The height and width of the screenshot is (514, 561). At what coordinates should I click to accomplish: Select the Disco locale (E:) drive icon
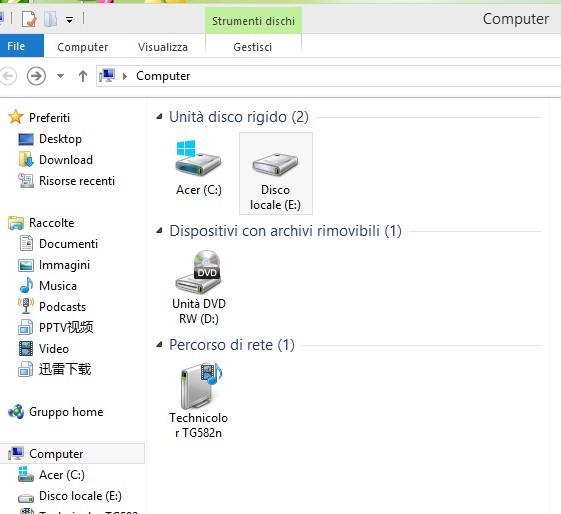275,164
